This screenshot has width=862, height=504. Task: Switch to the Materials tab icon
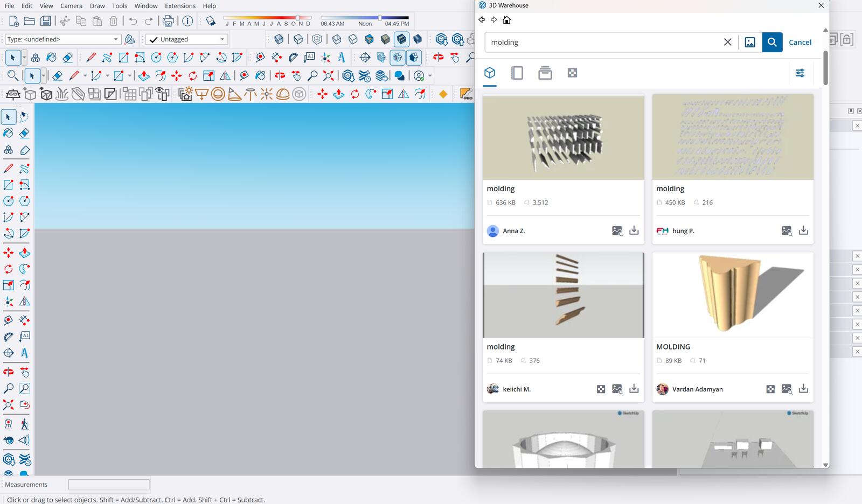coord(572,73)
